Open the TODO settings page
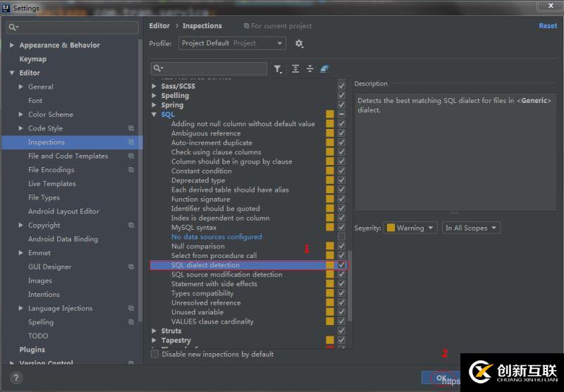Screen dimensions: 564x392 click(38, 336)
